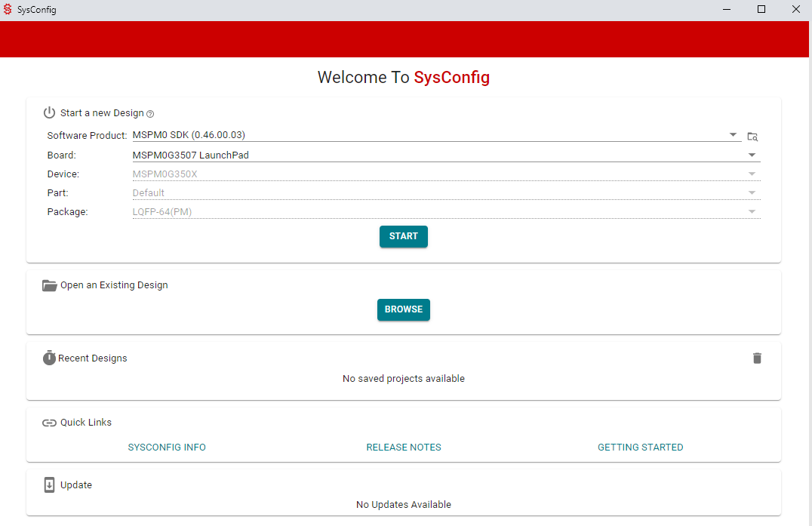Open the Board dropdown arrow
The image size is (812, 526).
(752, 155)
